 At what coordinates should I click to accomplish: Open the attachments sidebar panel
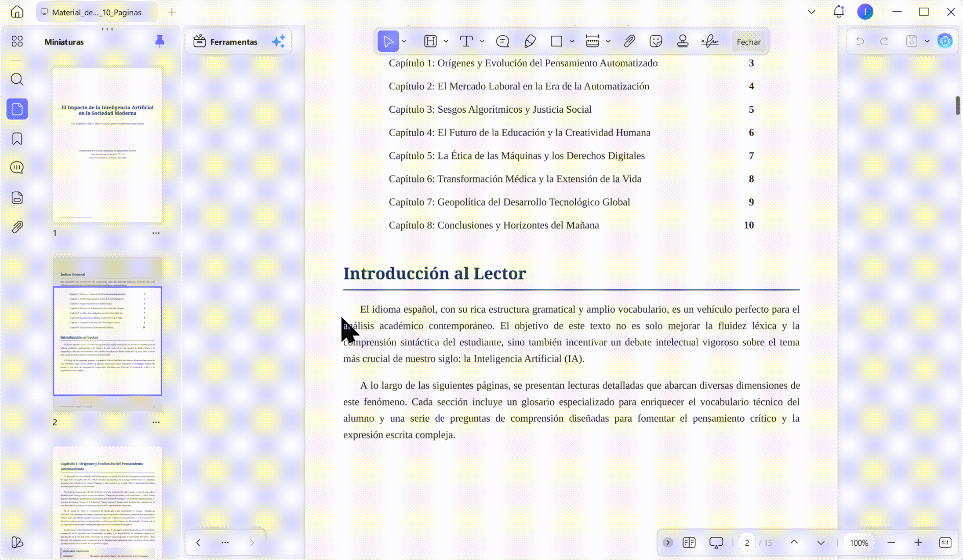pos(17,227)
